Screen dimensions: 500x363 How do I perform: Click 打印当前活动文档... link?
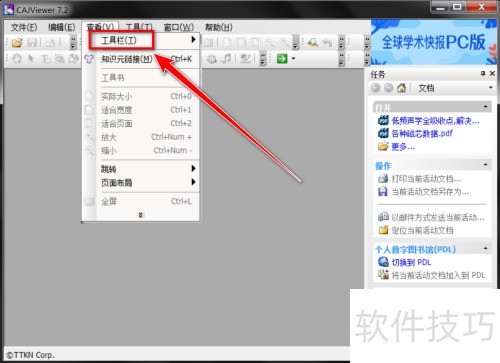(x=426, y=179)
